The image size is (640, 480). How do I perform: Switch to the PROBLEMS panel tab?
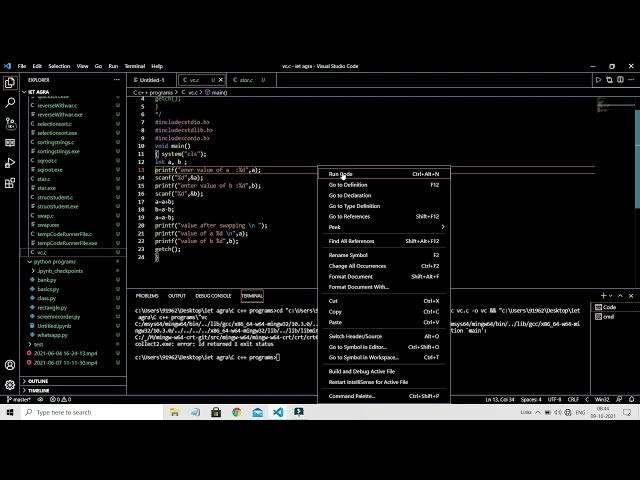click(147, 296)
